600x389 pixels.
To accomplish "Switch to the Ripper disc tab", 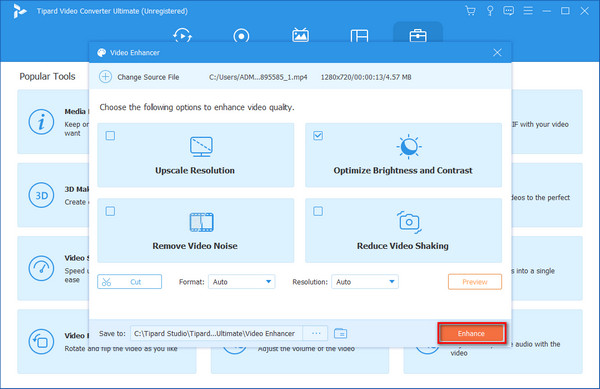I will tap(241, 36).
